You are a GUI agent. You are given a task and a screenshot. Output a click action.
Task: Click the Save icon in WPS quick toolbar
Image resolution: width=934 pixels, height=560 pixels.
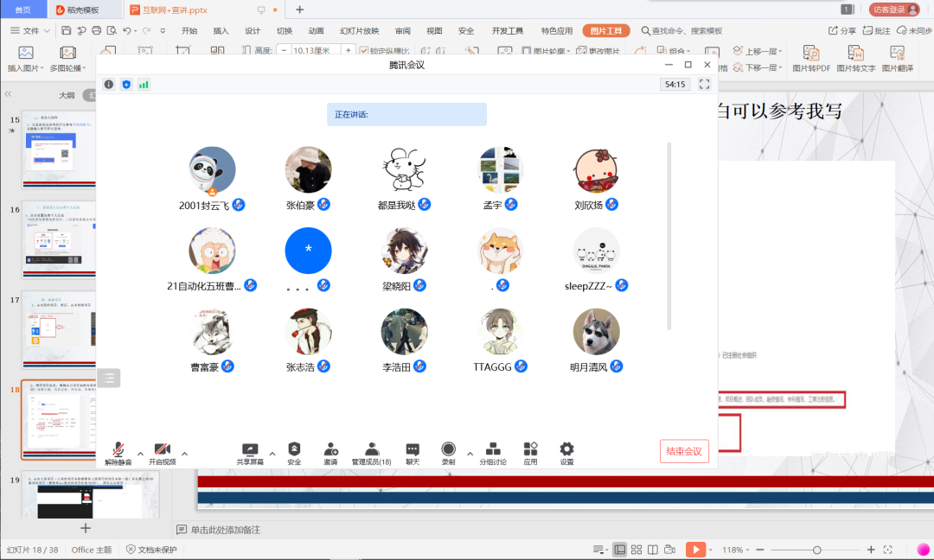(66, 30)
